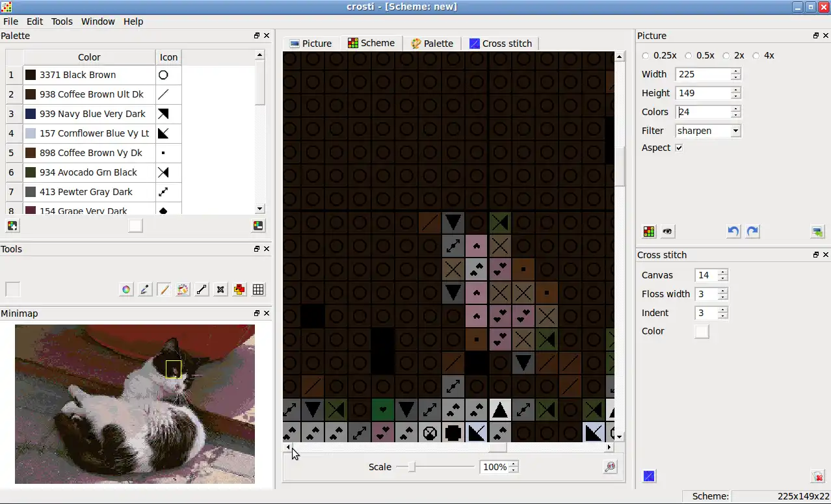Undock the Minimap panel with its float button
831x504 pixels.
[256, 313]
